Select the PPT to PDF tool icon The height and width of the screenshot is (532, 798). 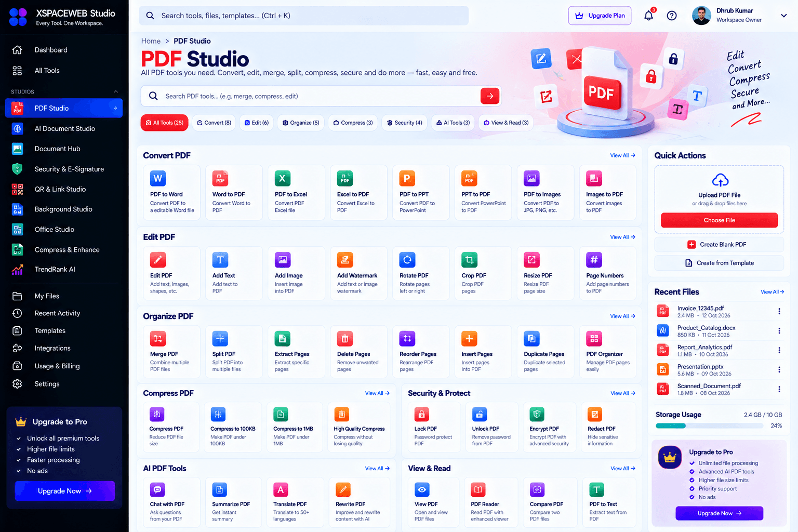click(x=469, y=178)
